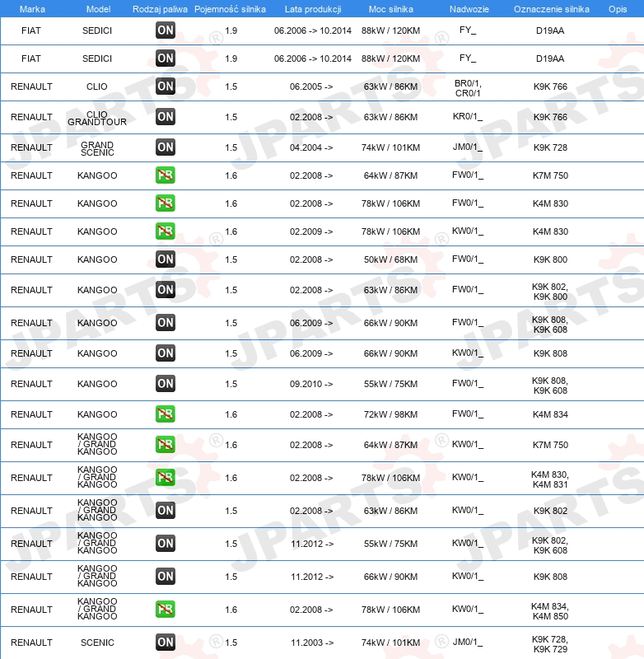644x659 pixels.
Task: Click the ON diesel icon in the Kangoo K9K 802, K9K 800 row
Action: (165, 290)
